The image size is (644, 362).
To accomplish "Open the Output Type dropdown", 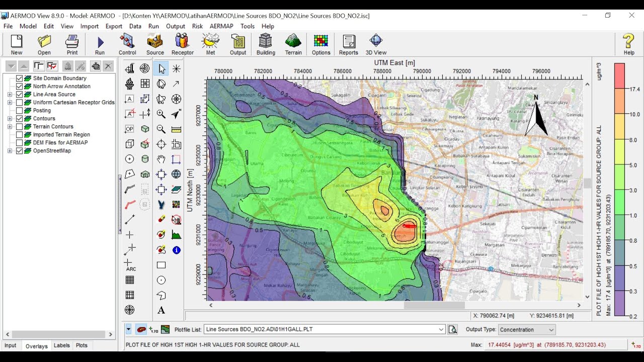I will [x=551, y=330].
